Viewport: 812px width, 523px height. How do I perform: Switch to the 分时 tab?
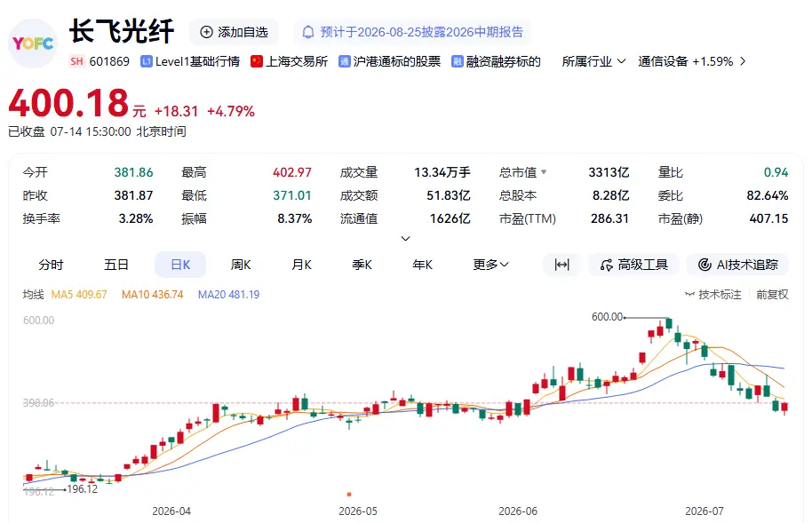[x=51, y=265]
